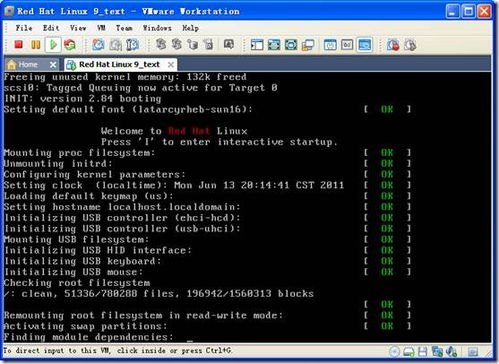Close the Home tab
This screenshot has width=499, height=364.
53,65
